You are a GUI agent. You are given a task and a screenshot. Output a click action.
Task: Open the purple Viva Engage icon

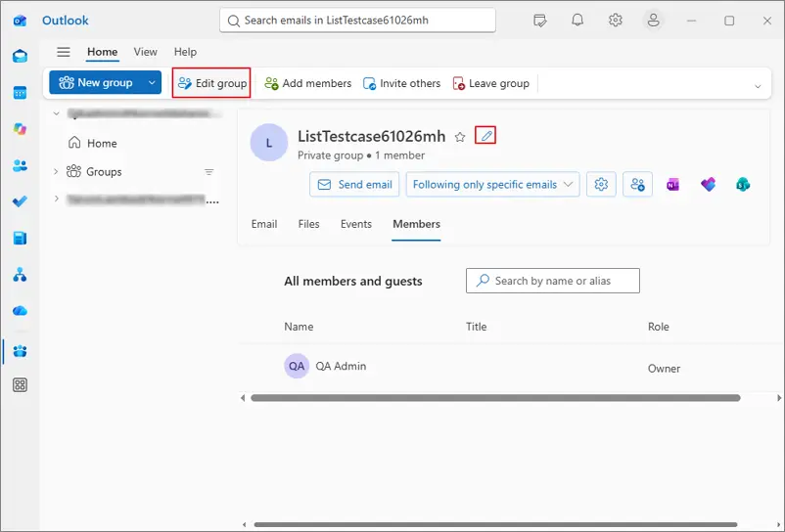click(708, 185)
